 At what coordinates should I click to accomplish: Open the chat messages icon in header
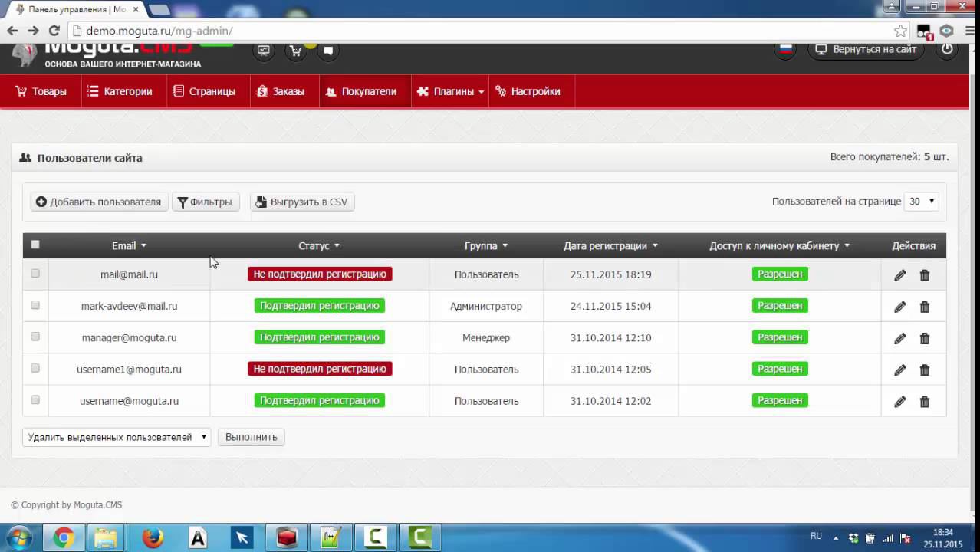coord(328,51)
